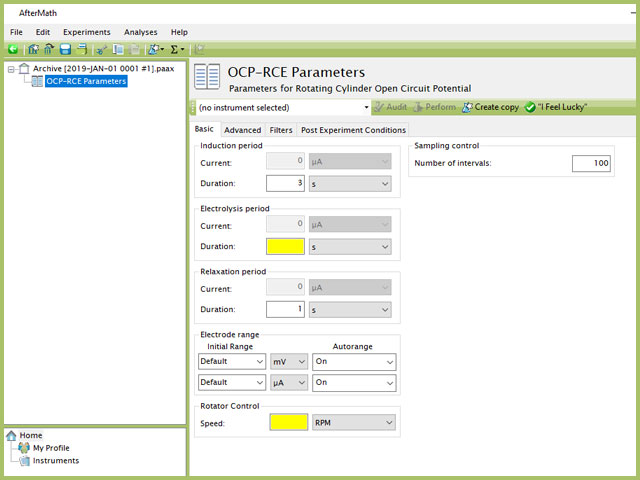Open Relaxation period duration units dropdown
640x480 pixels.
[350, 309]
